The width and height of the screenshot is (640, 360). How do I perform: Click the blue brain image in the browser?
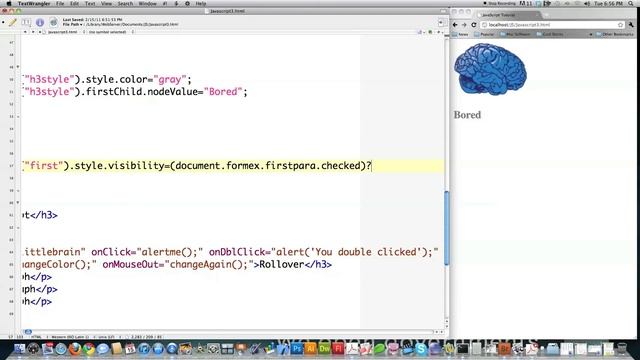coord(490,69)
